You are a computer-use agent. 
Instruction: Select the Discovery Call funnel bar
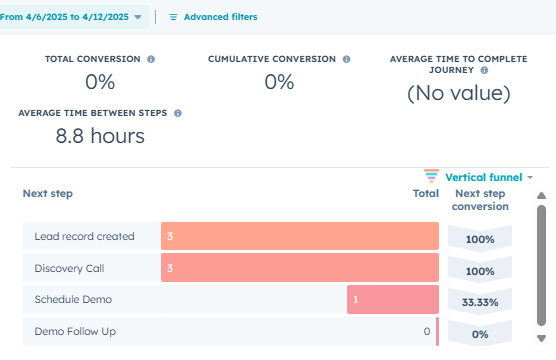click(300, 268)
